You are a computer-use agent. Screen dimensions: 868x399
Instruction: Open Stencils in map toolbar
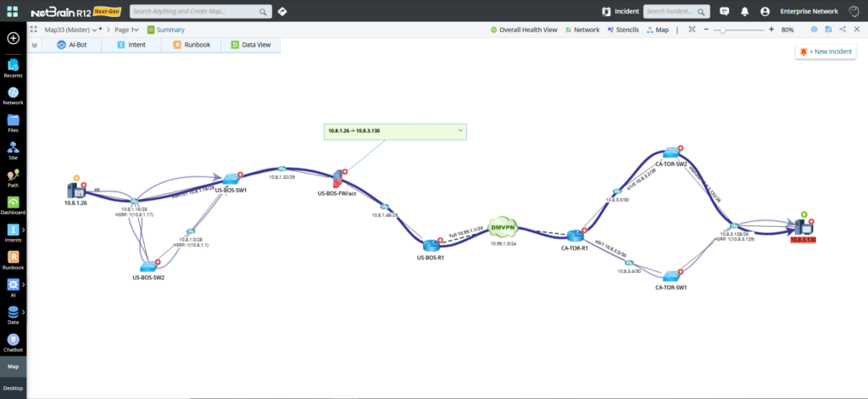click(623, 30)
